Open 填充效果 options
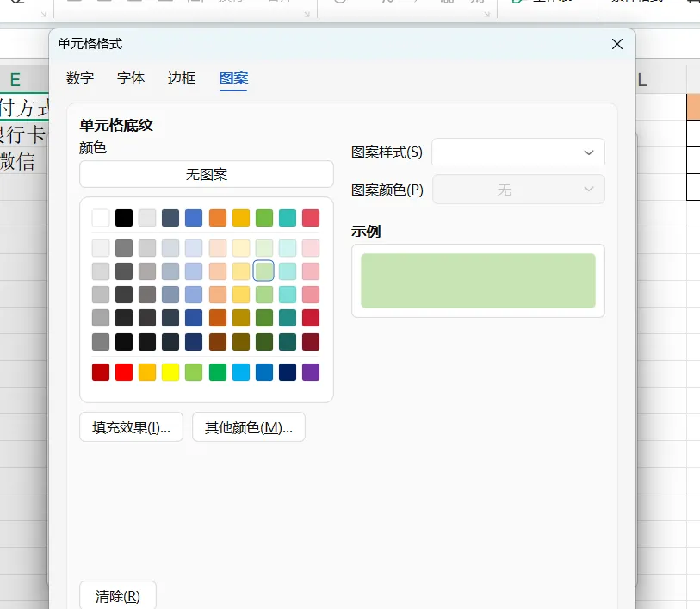 [131, 427]
